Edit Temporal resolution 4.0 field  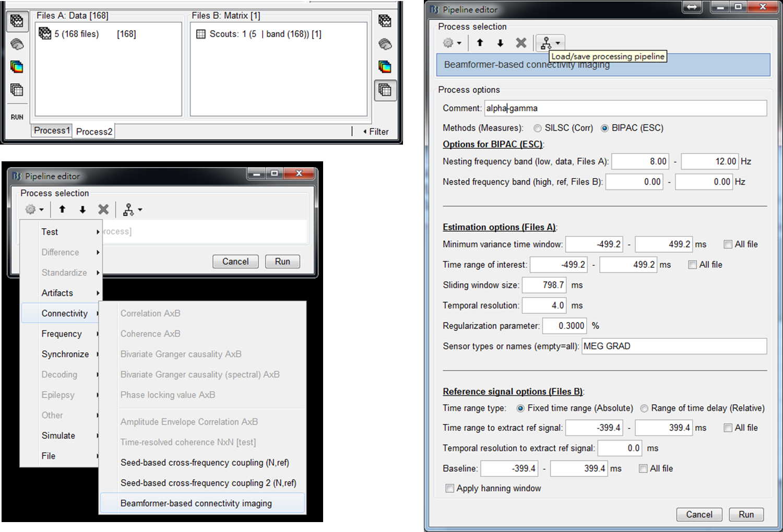[544, 305]
